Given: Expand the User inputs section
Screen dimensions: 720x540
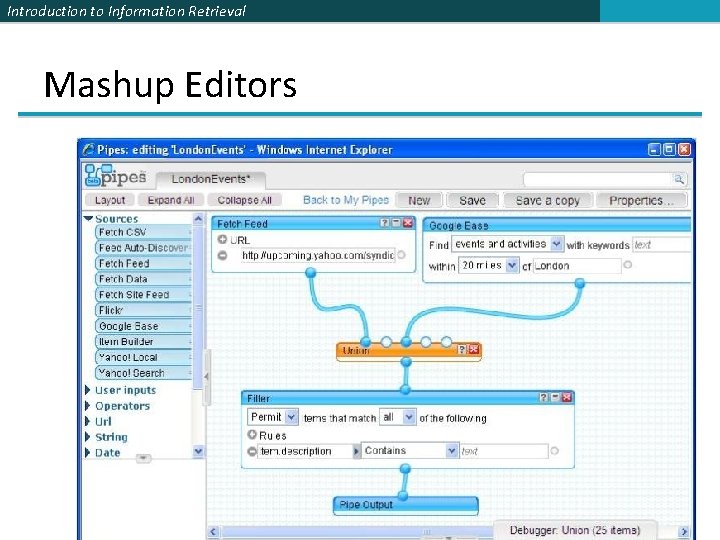Looking at the screenshot, I should pyautogui.click(x=88, y=390).
